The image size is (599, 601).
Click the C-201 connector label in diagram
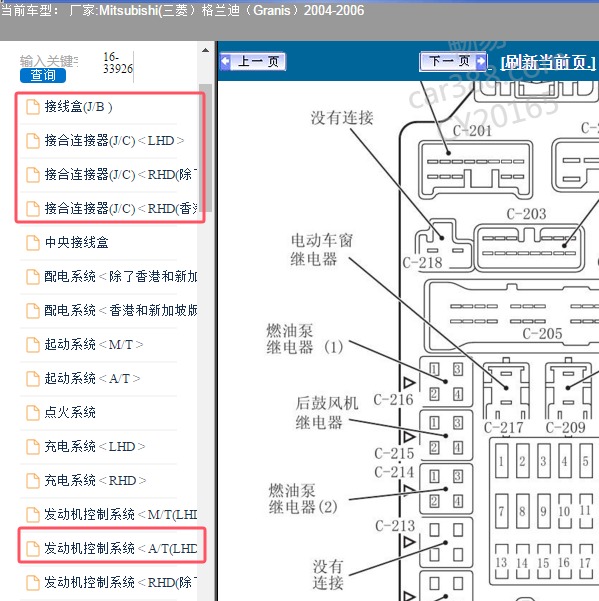point(472,131)
